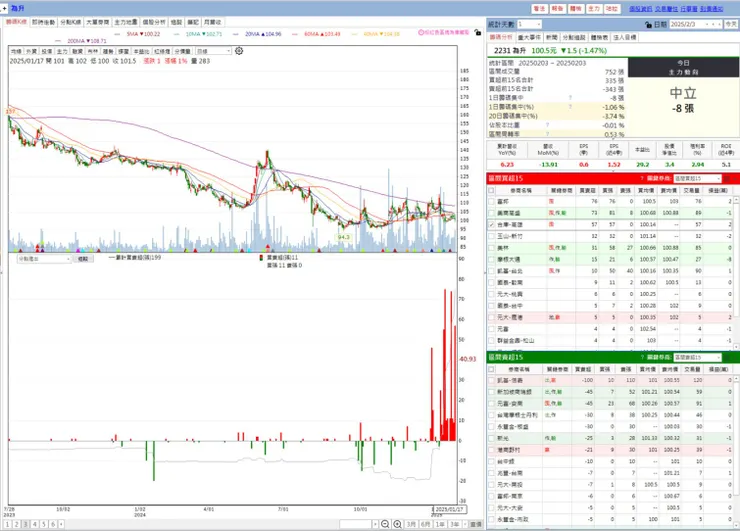Set chart range to 1年

tap(440, 524)
